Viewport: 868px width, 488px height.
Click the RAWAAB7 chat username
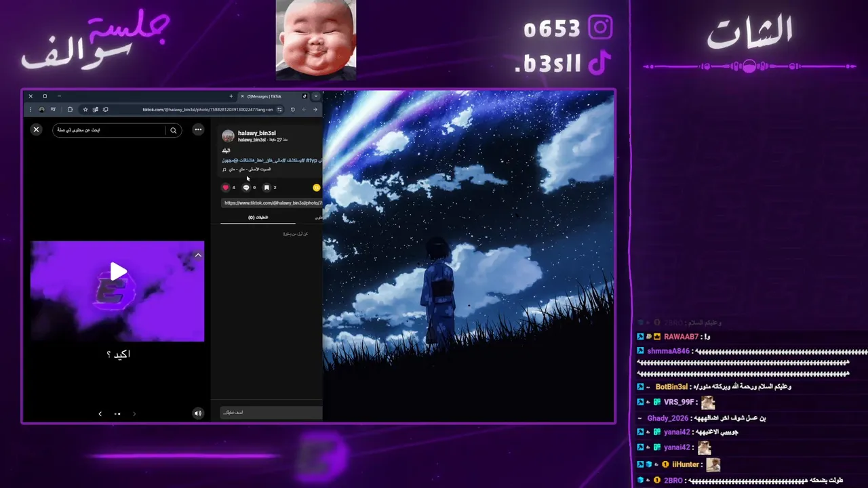coord(682,337)
